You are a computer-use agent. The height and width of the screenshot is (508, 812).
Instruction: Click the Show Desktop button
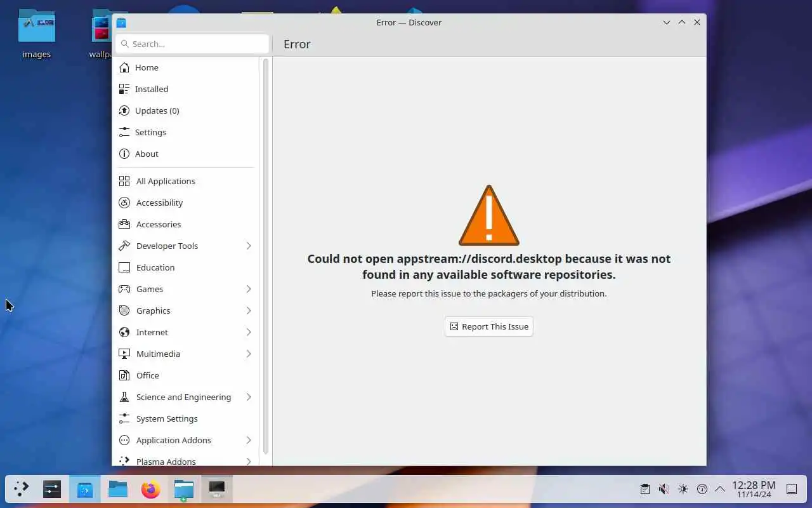[x=792, y=489]
